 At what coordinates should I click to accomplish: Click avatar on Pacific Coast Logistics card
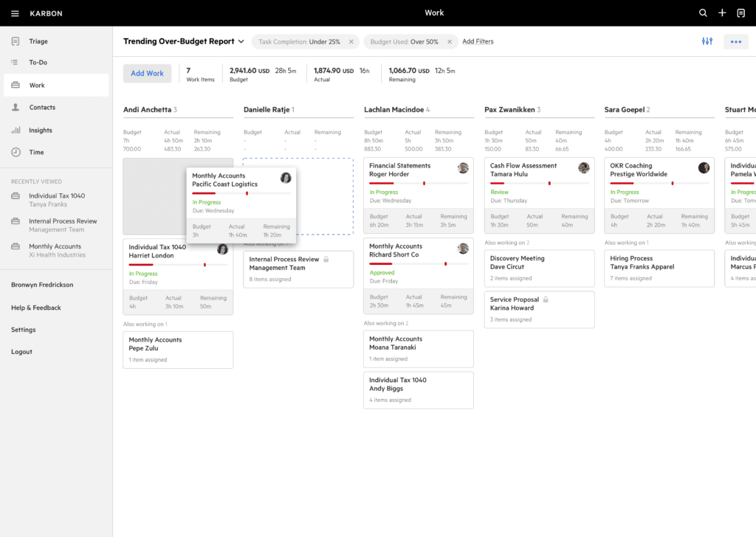(286, 178)
